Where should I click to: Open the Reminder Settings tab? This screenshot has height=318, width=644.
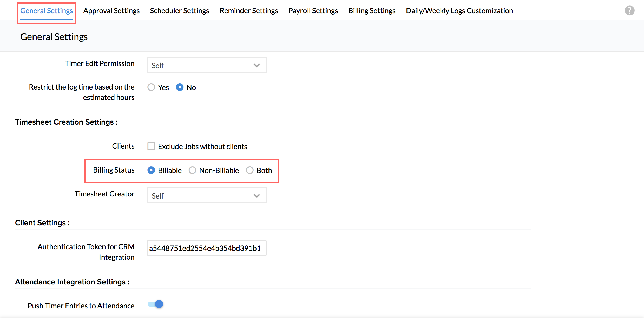tap(249, 11)
